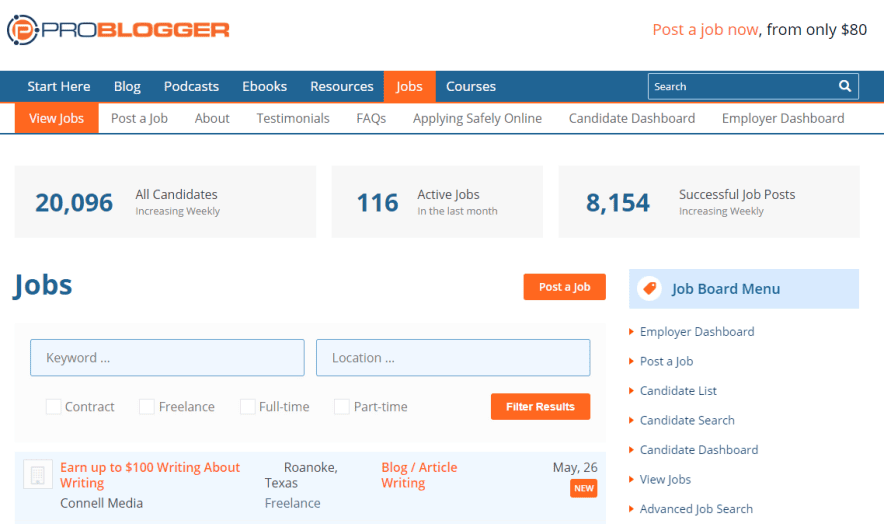The image size is (884, 524).
Task: Select the FAQs tab
Action: pos(371,118)
